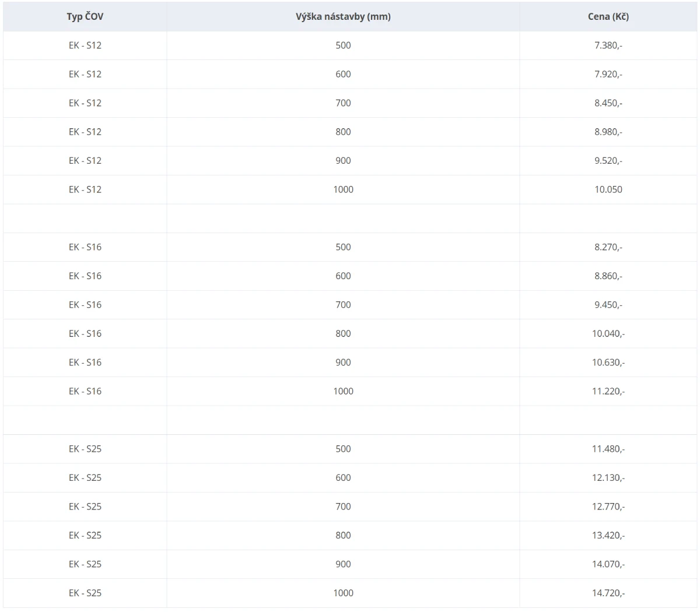The width and height of the screenshot is (700, 612).
Task: Select the price 8.450,- cell
Action: (608, 103)
